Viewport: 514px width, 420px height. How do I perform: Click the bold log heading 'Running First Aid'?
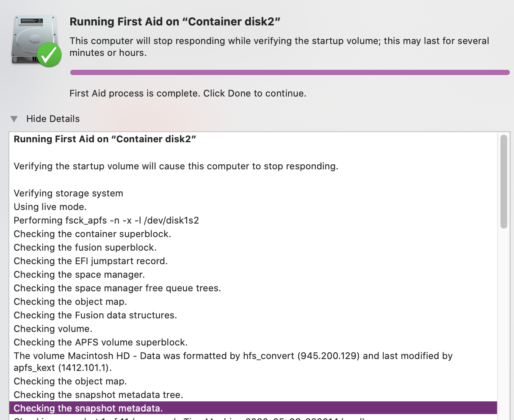click(x=105, y=139)
